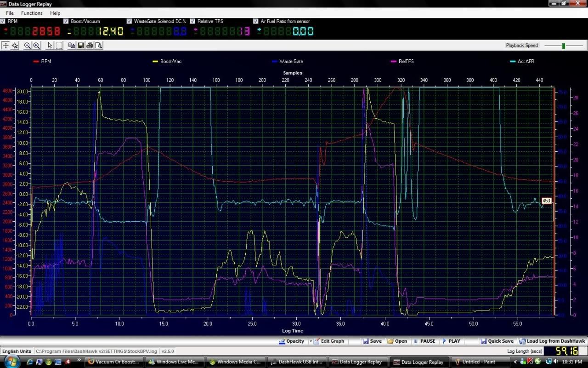Uncheck the RPM checkbox
The image size is (588, 368).
3,21
